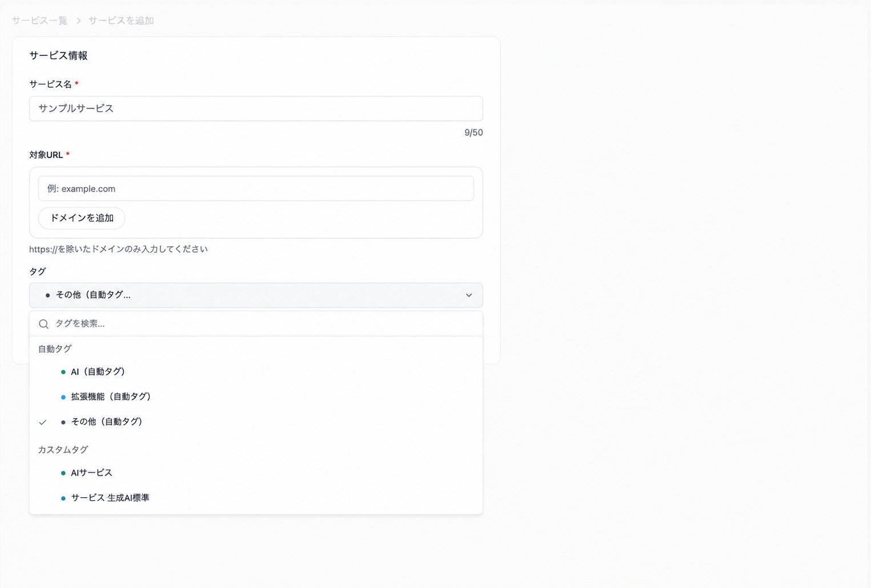Select the AI（自動タグ） option
This screenshot has width=871, height=588.
click(256, 372)
